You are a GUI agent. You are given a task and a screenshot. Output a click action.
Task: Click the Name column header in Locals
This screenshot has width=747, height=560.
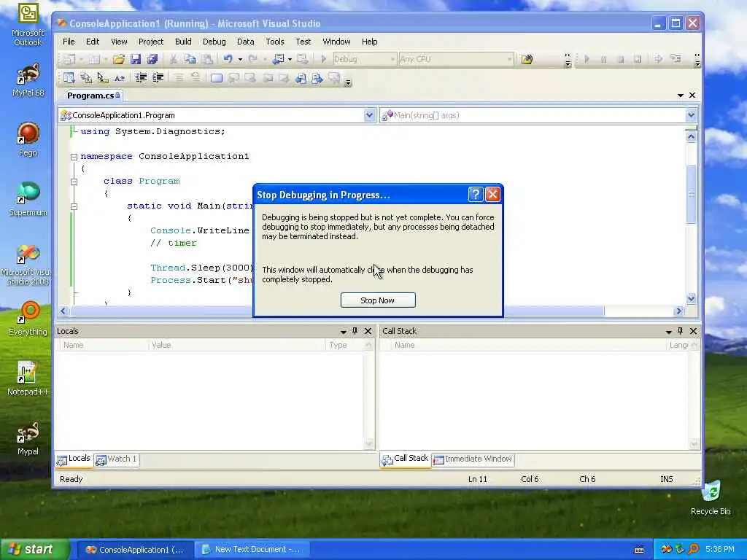pyautogui.click(x=103, y=345)
